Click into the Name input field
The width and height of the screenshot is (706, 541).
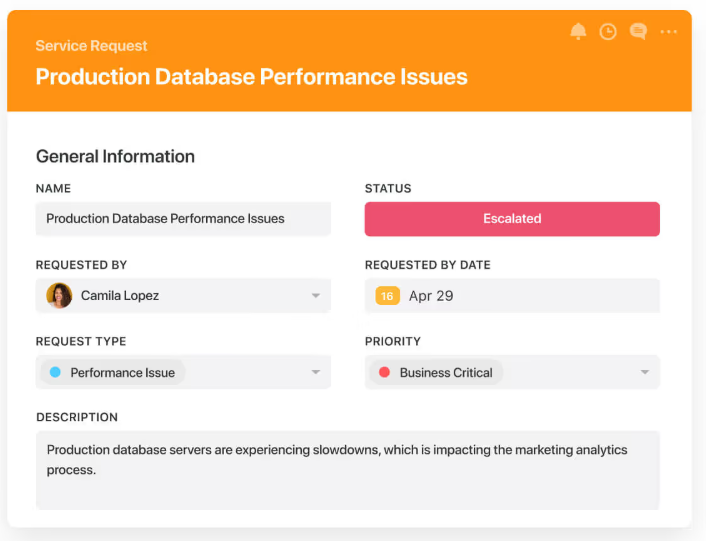(x=183, y=219)
